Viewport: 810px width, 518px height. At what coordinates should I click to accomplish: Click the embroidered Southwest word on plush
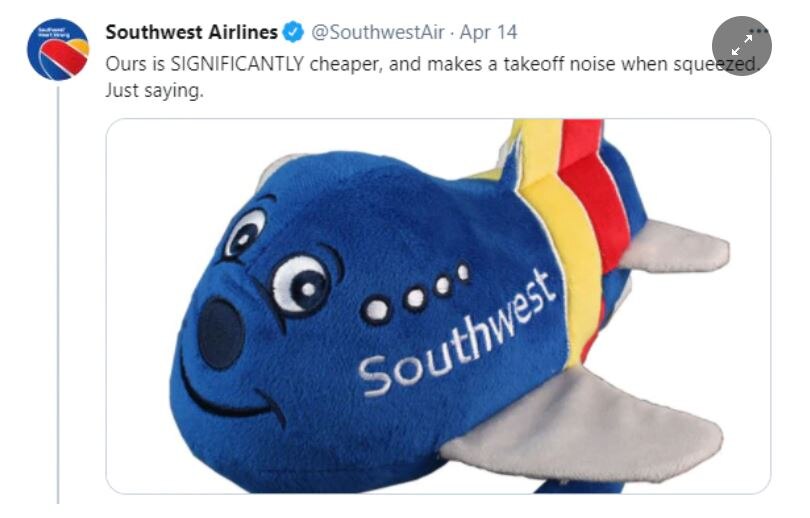coord(458,333)
